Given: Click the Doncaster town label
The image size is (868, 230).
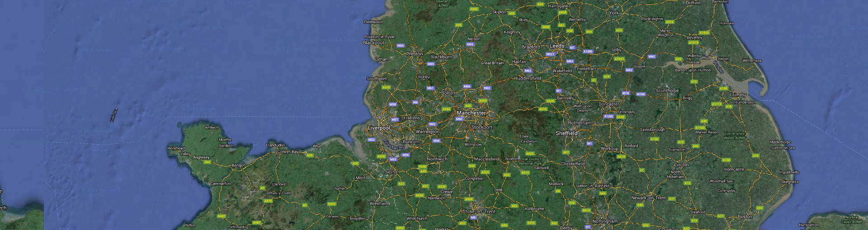Looking at the screenshot, I should [x=609, y=104].
